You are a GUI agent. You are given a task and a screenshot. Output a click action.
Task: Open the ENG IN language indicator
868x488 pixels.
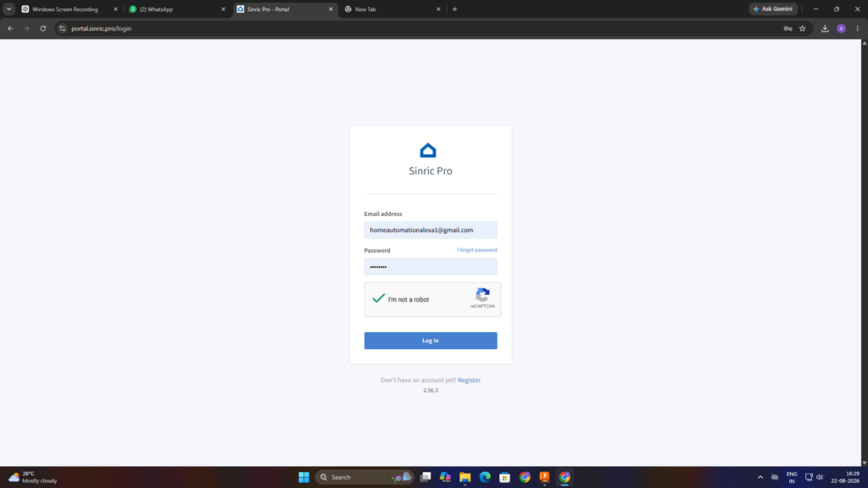click(x=792, y=477)
